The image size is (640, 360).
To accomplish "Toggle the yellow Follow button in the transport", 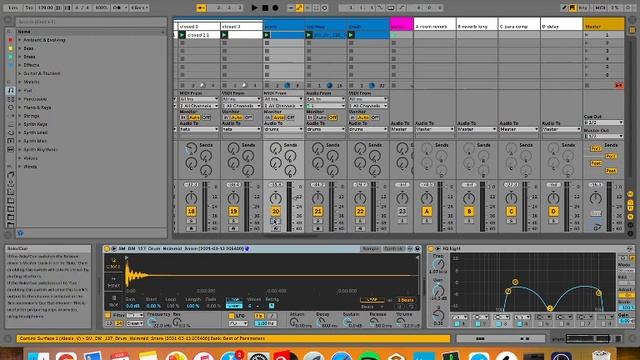I will [x=201, y=7].
